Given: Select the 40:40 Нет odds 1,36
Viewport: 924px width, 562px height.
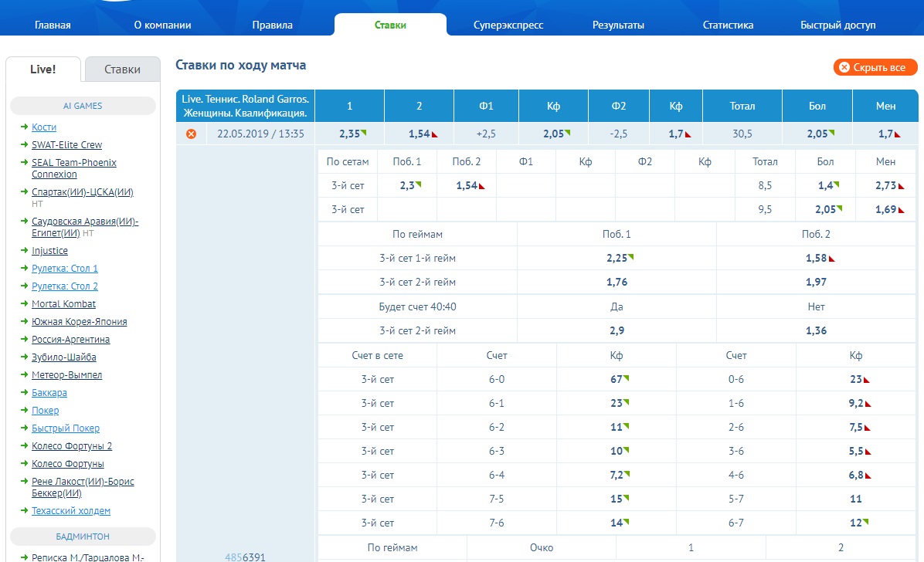Looking at the screenshot, I should tap(816, 330).
